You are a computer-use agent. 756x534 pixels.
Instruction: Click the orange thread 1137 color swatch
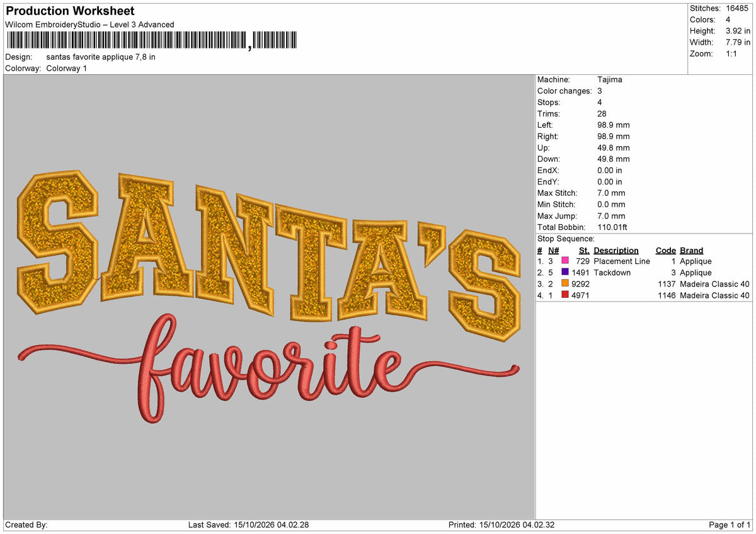[565, 283]
